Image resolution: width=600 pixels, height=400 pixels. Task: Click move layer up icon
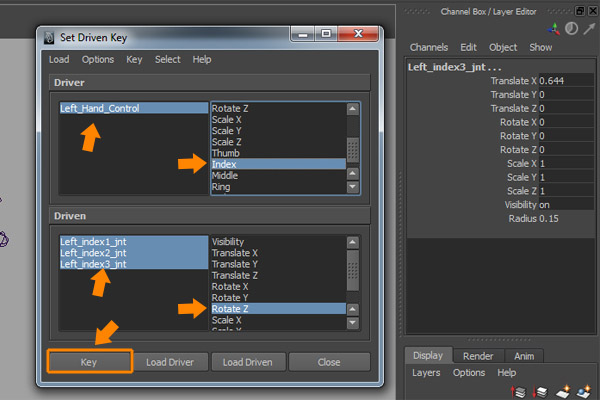[x=519, y=392]
